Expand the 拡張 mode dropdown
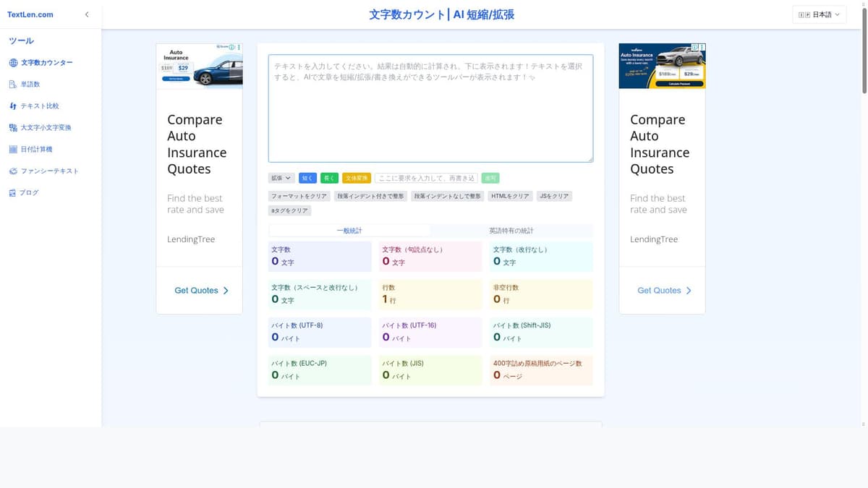The height and width of the screenshot is (488, 868). (x=281, y=178)
